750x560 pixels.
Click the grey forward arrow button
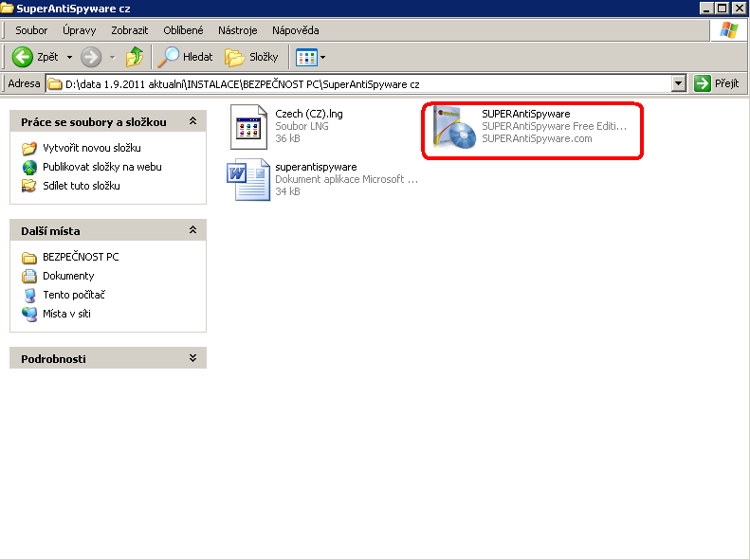pos(91,58)
